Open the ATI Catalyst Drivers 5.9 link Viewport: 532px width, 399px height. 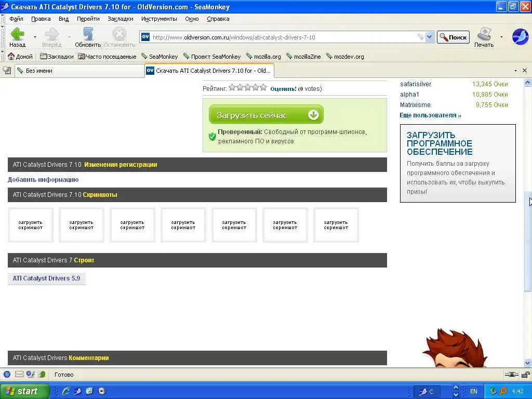[x=46, y=278]
